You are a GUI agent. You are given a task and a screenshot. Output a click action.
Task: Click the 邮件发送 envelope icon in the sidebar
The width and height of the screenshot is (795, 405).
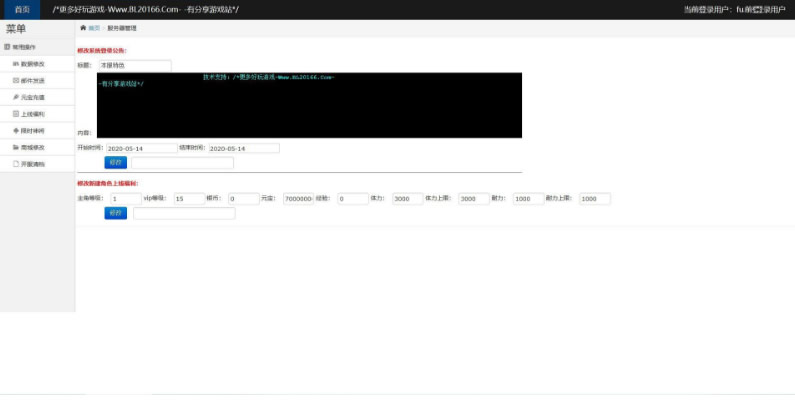coord(16,81)
